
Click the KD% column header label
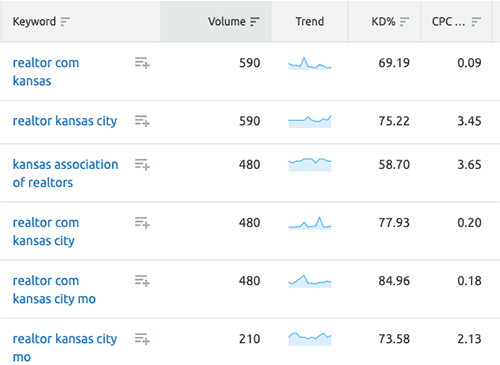coord(383,22)
